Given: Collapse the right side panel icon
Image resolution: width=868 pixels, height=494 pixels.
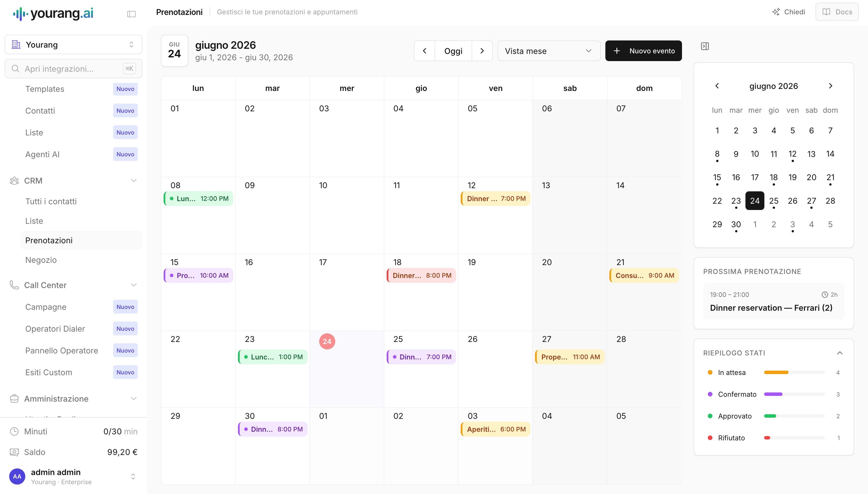Looking at the screenshot, I should click(705, 46).
